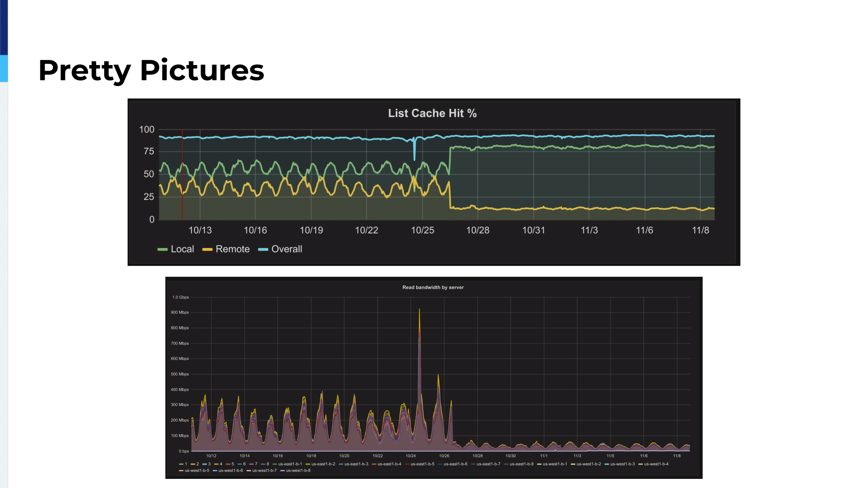Click the Pretty Pictures slide title
Viewport: 868px width, 488px height.
click(x=151, y=70)
